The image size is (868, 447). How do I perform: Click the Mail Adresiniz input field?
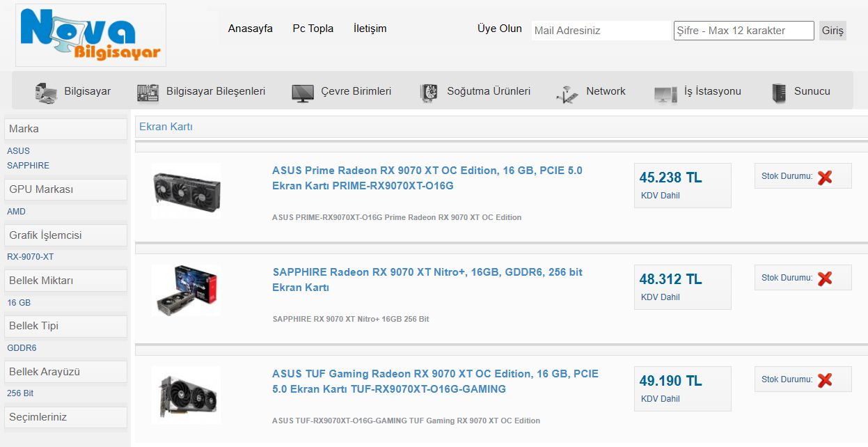(601, 31)
